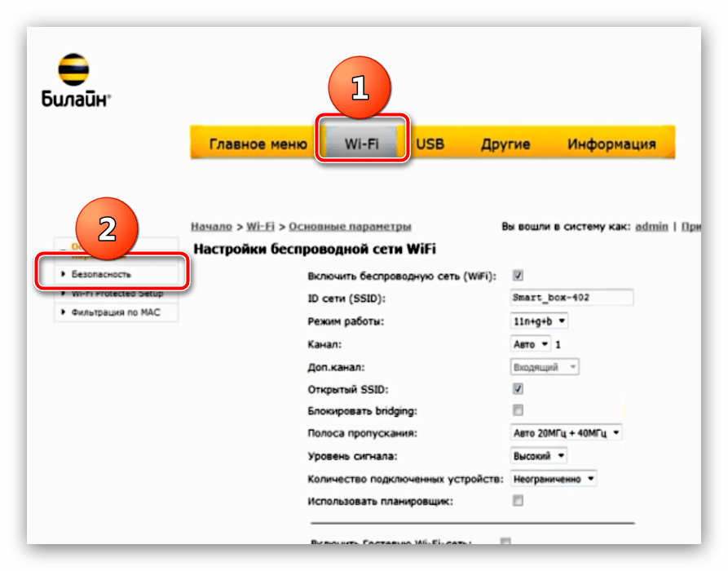
Task: Enable the Блокировать bridging checkbox
Action: (518, 410)
